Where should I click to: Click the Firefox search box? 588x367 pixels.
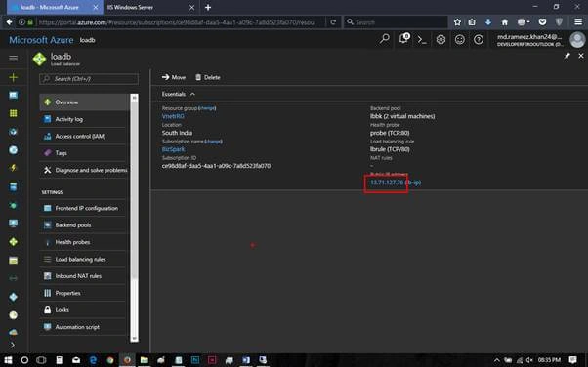(396, 22)
